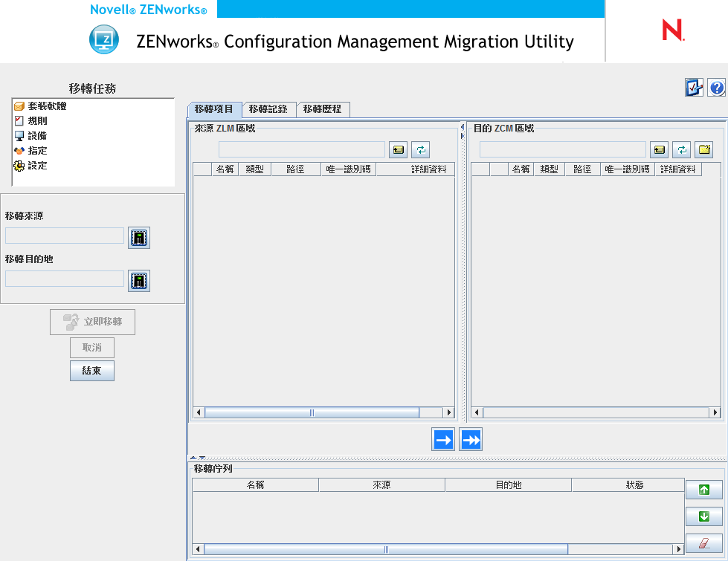
Task: Click the 指定 associations icon
Action: [19, 151]
